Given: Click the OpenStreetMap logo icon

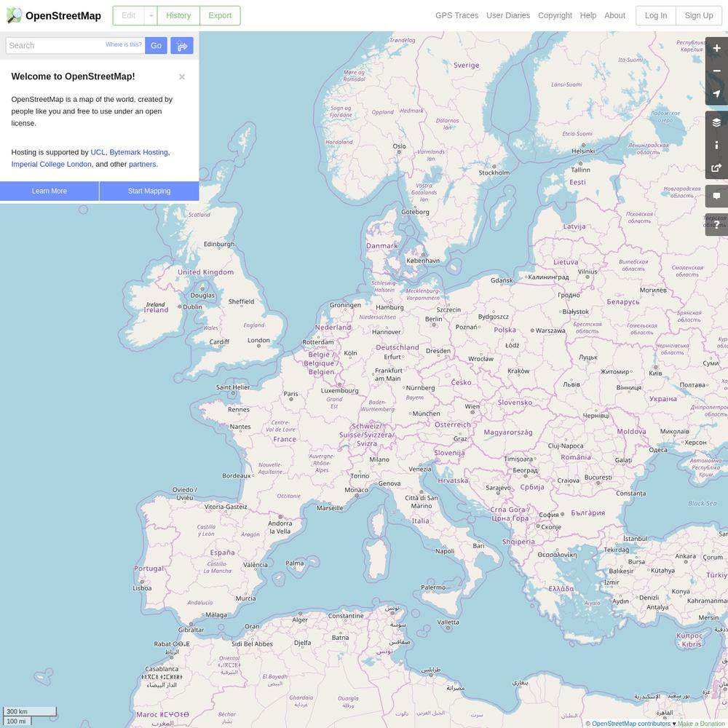Looking at the screenshot, I should tap(15, 15).
